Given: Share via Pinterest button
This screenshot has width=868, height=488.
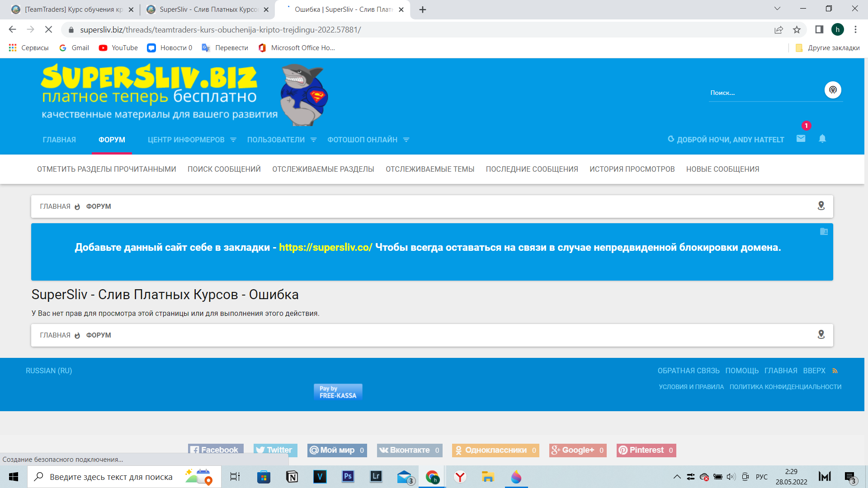Looking at the screenshot, I should [646, 450].
